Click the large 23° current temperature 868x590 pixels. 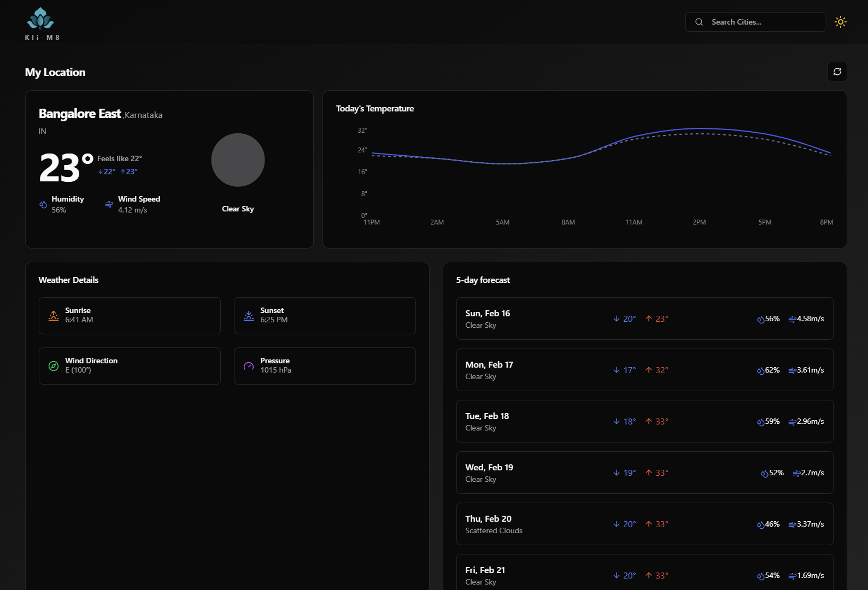coord(66,168)
